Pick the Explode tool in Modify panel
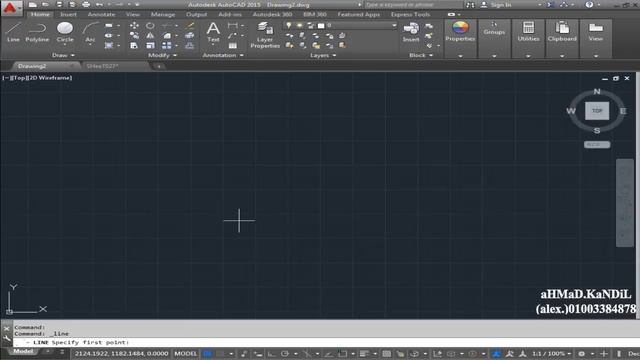Screen dimensions: 640x360 (190, 36)
